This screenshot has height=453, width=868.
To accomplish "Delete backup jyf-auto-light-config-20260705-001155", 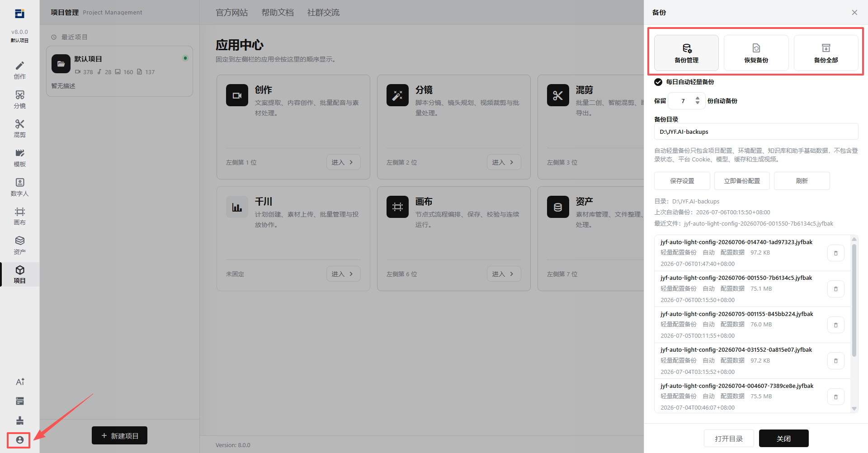I will click(835, 325).
